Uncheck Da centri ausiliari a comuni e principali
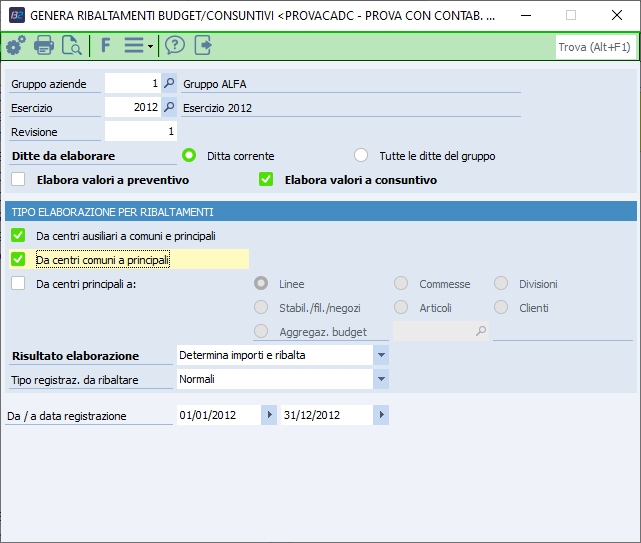This screenshot has height=543, width=641. 18,235
